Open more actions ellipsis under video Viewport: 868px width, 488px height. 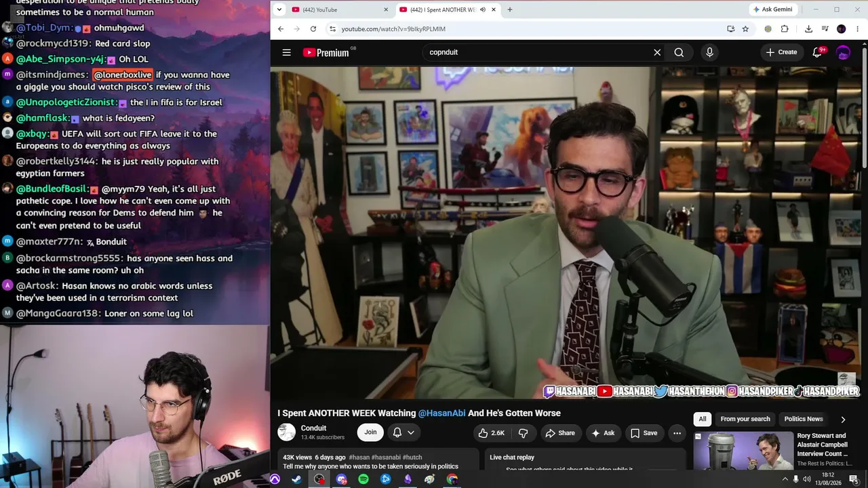coord(677,433)
